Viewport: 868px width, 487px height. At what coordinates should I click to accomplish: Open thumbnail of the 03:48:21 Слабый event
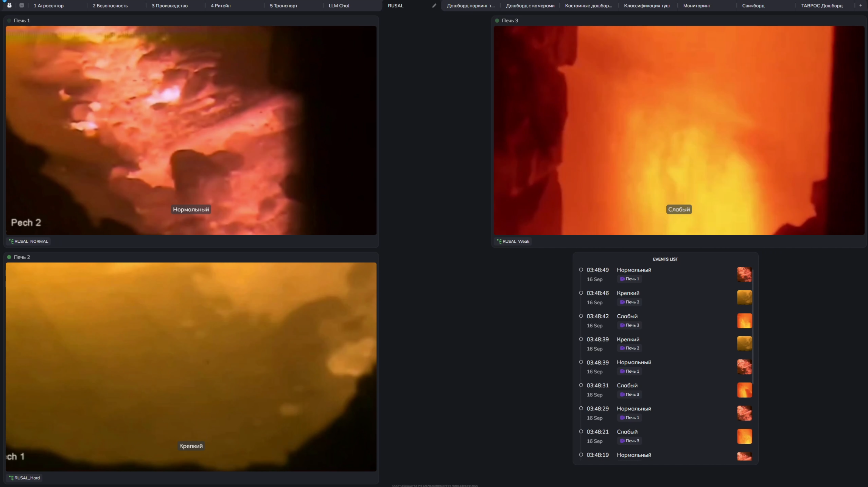[744, 436]
